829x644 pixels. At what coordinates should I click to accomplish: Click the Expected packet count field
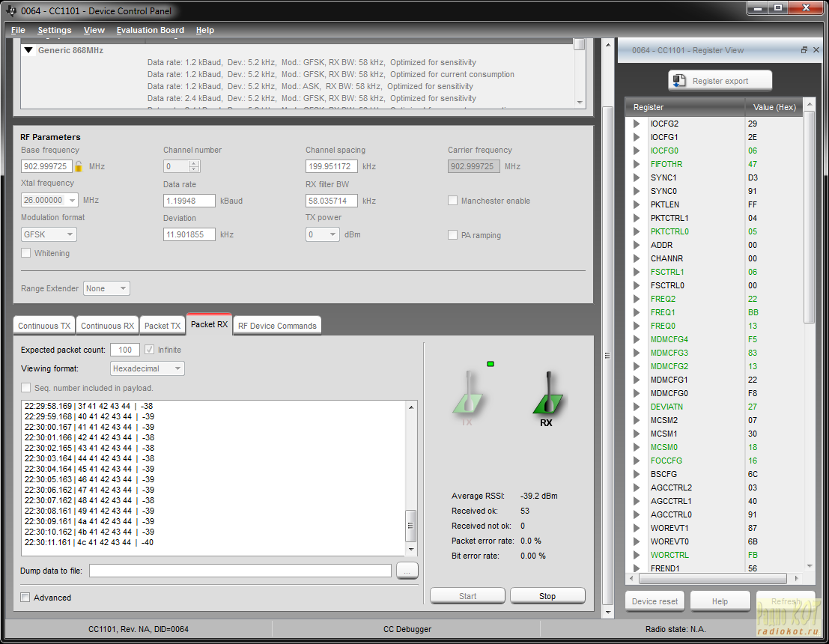[x=125, y=350]
